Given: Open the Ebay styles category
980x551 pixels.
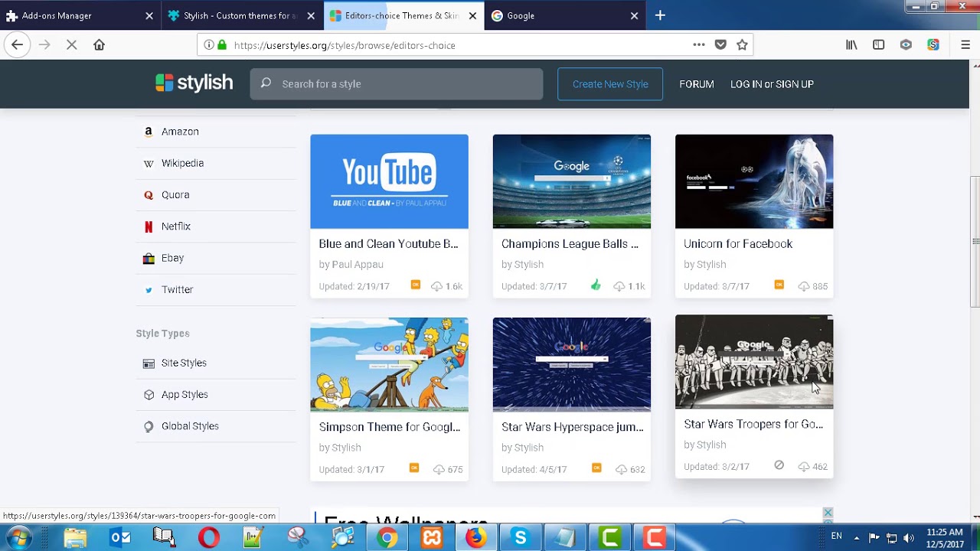Looking at the screenshot, I should point(172,258).
